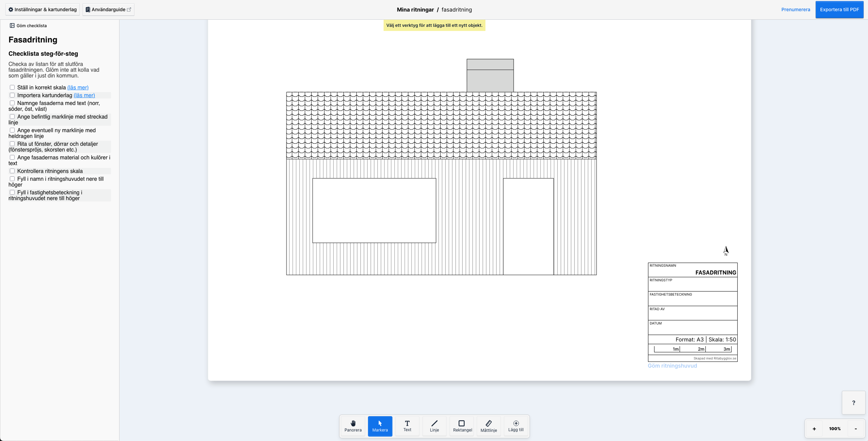Select the Panorera hand tool
Image resolution: width=868 pixels, height=441 pixels.
(x=353, y=426)
